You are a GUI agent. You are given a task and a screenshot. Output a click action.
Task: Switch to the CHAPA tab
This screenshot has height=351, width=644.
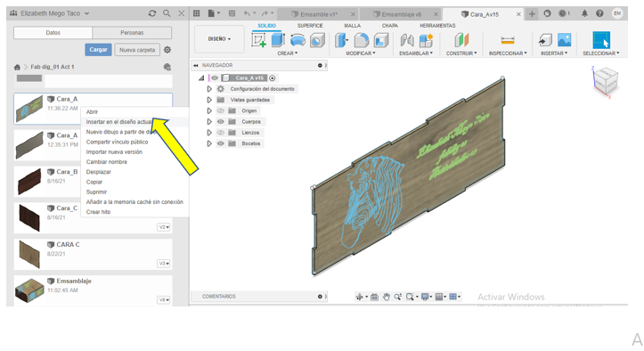click(x=390, y=26)
